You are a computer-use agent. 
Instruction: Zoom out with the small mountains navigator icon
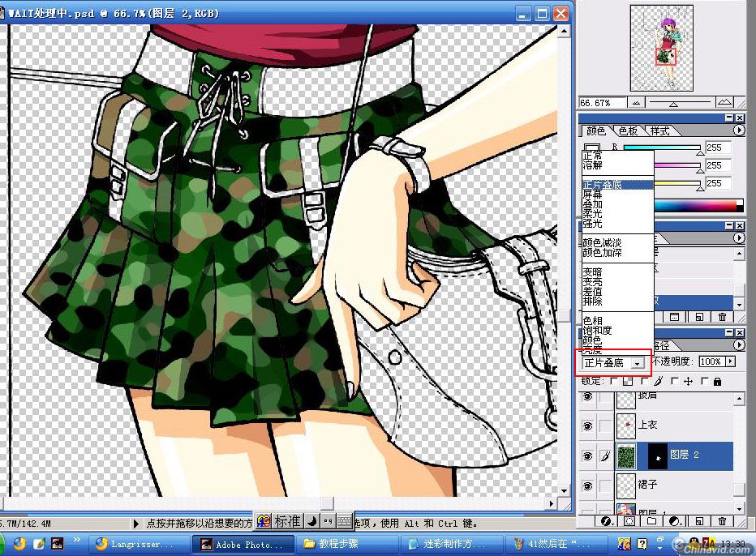coord(637,103)
